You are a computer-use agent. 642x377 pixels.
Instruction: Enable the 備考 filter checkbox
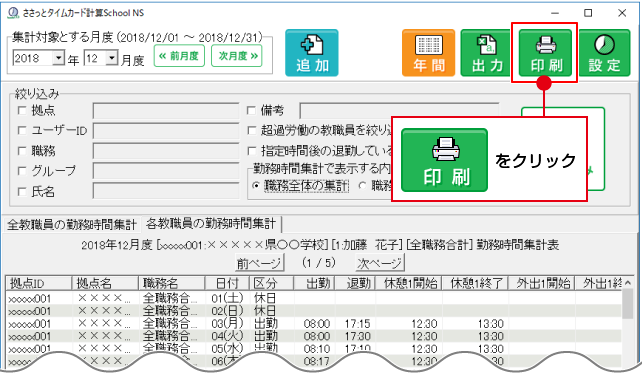click(251, 111)
